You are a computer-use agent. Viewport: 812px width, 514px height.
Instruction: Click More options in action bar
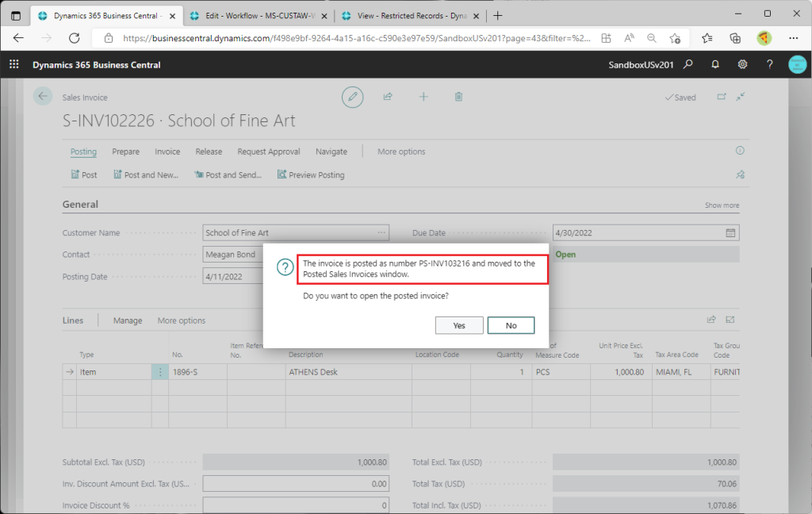point(401,152)
